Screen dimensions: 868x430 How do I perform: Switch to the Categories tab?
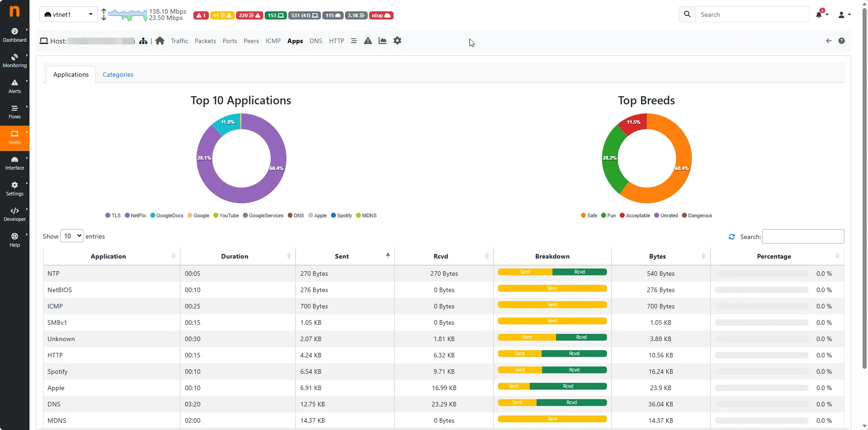[118, 74]
